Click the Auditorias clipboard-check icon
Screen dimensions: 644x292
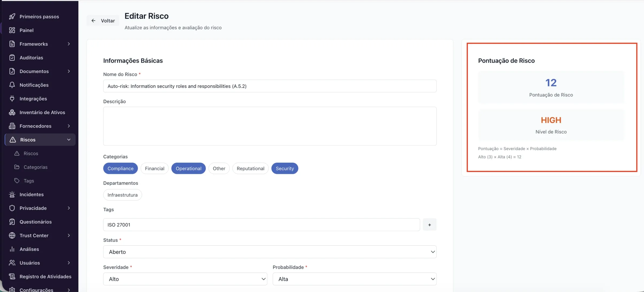coord(12,58)
